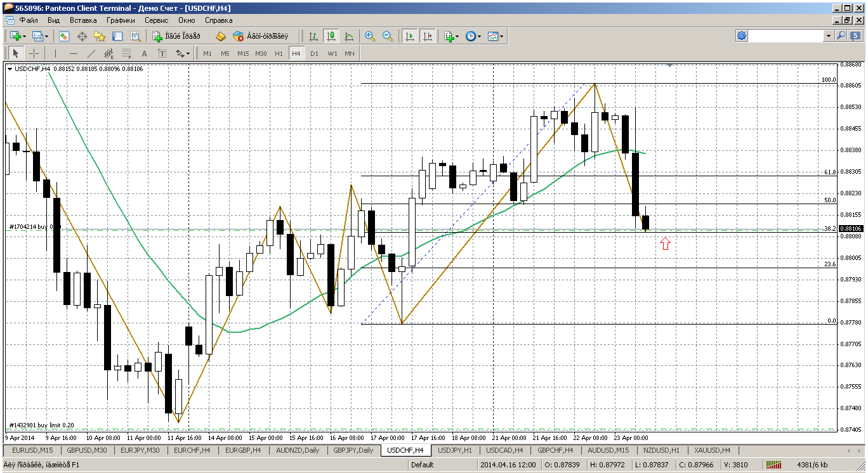Open the Справка menu
Screen dimensions: 868x473
tap(219, 20)
